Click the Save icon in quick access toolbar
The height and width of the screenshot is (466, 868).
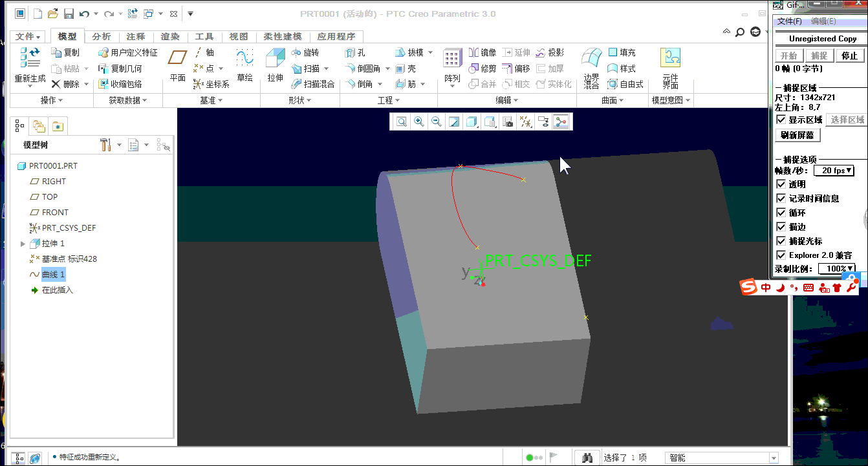[69, 14]
